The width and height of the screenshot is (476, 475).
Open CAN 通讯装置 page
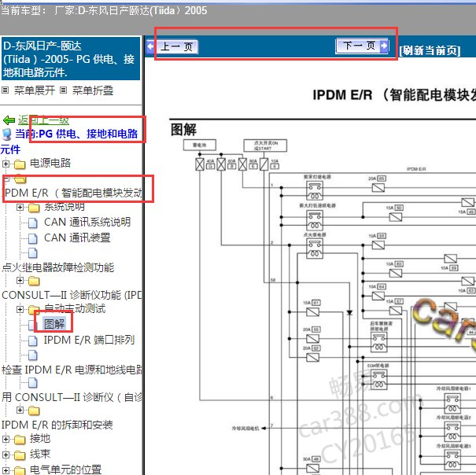pyautogui.click(x=77, y=237)
